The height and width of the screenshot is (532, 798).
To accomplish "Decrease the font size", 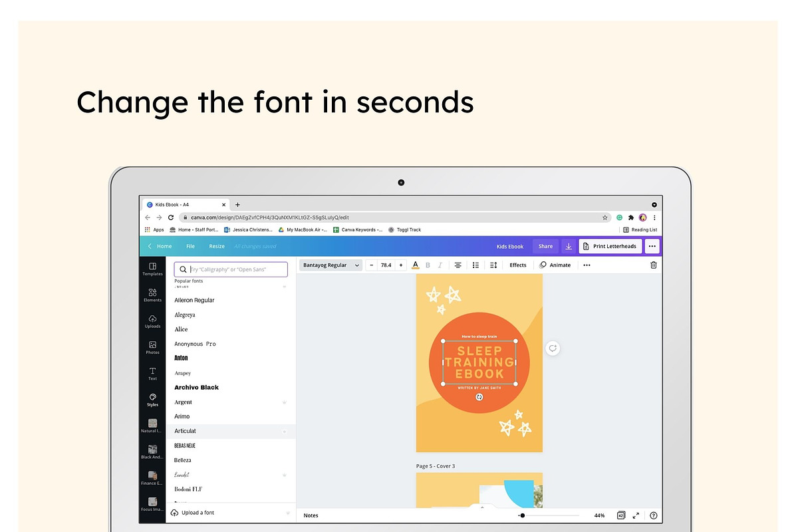I will tap(372, 265).
